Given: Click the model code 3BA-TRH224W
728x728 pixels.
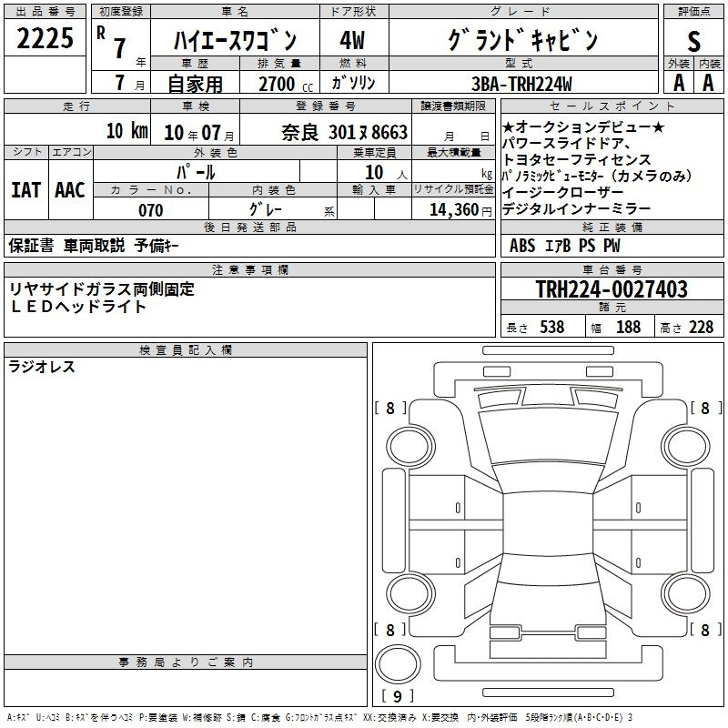Looking at the screenshot, I should click(522, 84).
